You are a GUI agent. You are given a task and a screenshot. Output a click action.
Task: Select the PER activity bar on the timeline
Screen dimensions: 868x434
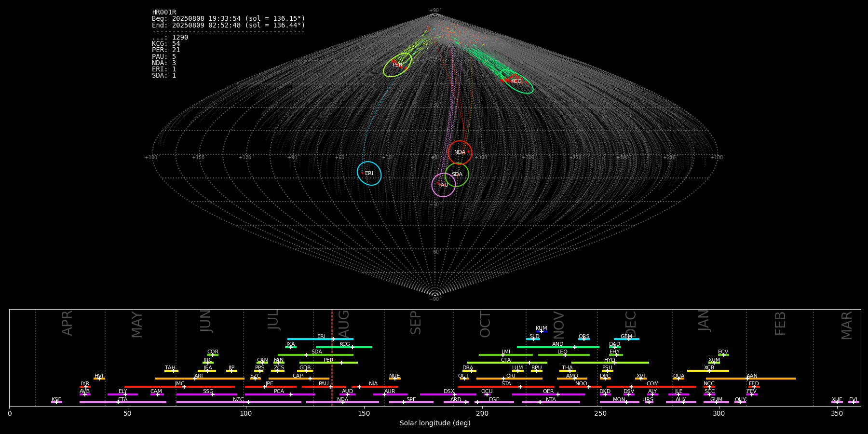click(328, 363)
